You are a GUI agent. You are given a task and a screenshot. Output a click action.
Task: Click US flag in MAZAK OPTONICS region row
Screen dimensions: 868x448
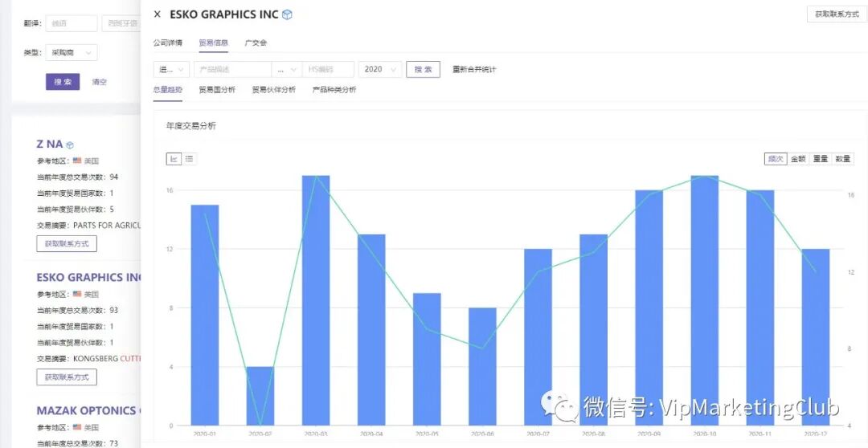tap(77, 428)
